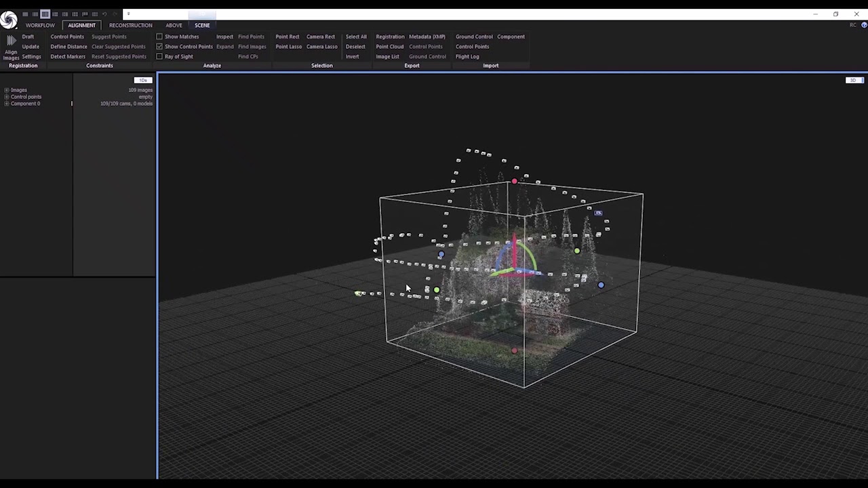
Task: Click the '109 images' count text
Action: 140,90
